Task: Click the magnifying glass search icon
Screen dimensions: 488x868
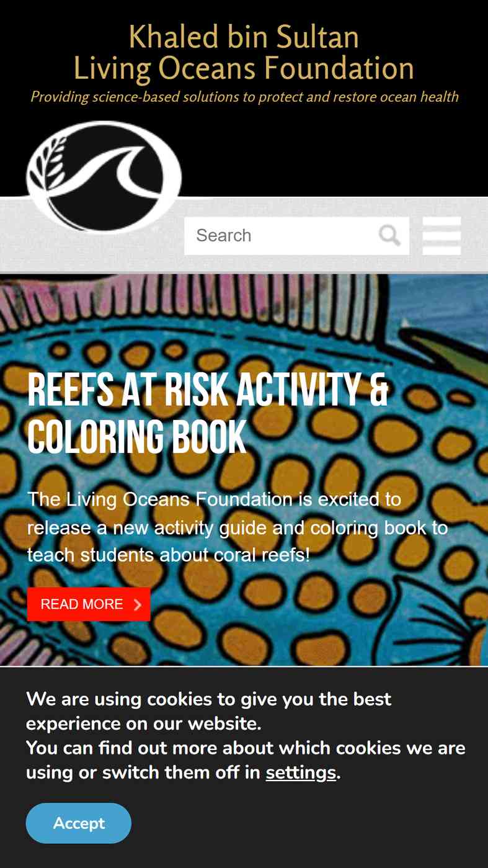Action: click(389, 235)
